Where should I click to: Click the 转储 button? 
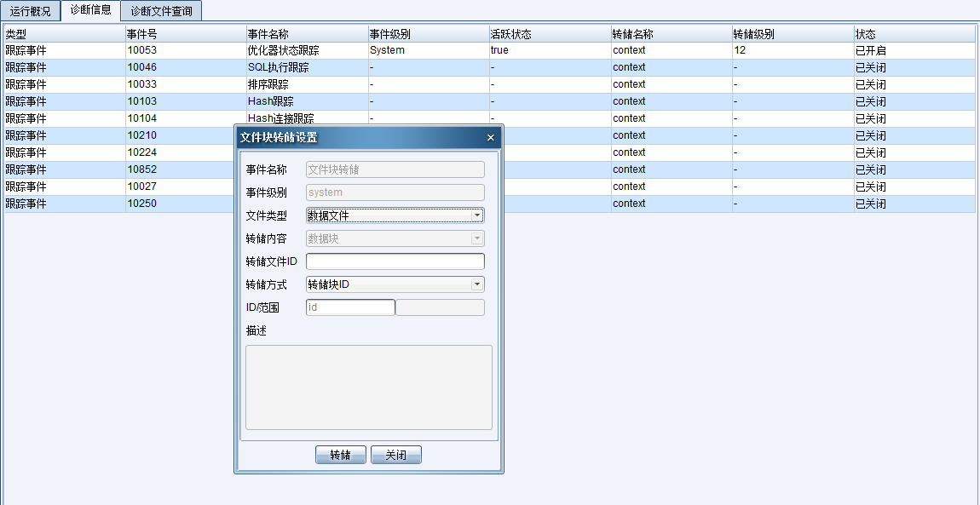coord(341,454)
